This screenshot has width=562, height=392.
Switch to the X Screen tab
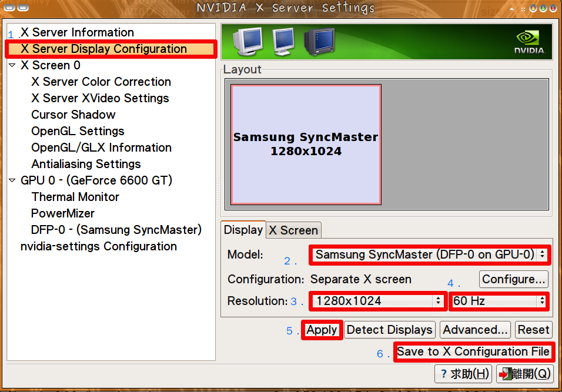click(293, 230)
